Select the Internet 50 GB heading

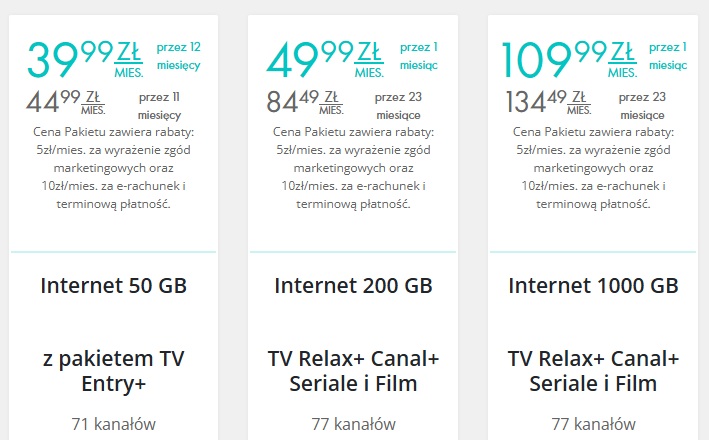click(113, 286)
